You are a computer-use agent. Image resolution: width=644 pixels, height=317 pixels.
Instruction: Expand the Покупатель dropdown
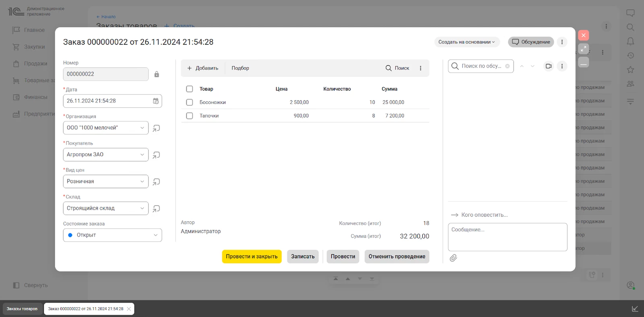coord(142,155)
